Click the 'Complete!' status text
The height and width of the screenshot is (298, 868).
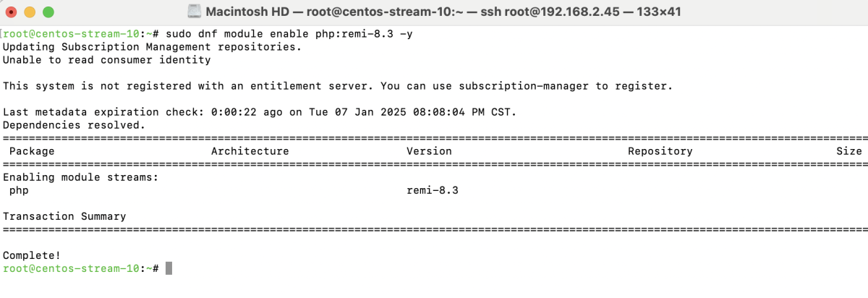(32, 255)
